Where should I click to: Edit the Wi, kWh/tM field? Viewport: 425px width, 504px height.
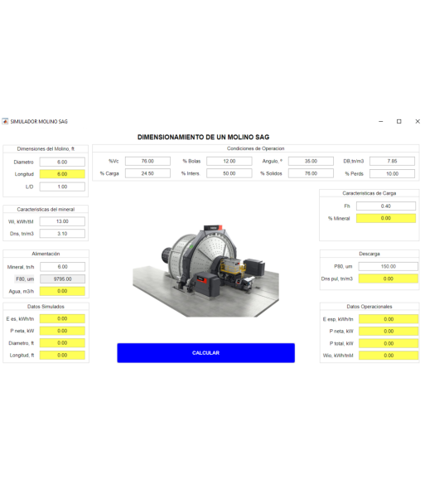click(62, 221)
